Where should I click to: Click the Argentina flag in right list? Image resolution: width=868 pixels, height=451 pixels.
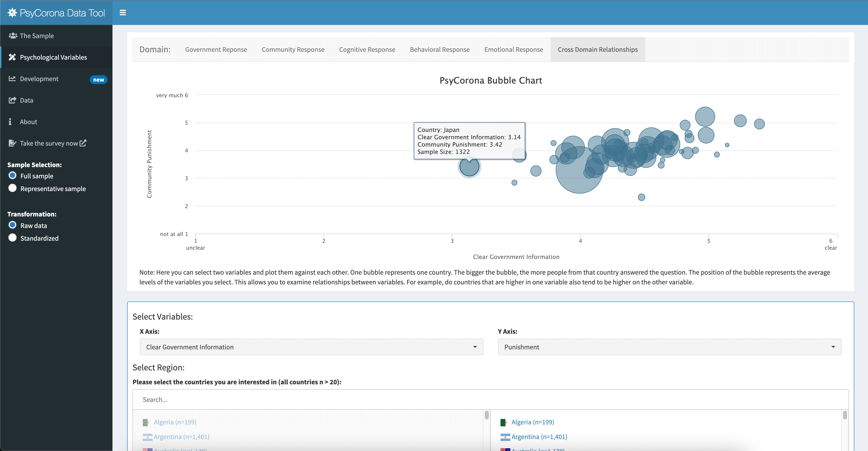[x=505, y=437]
